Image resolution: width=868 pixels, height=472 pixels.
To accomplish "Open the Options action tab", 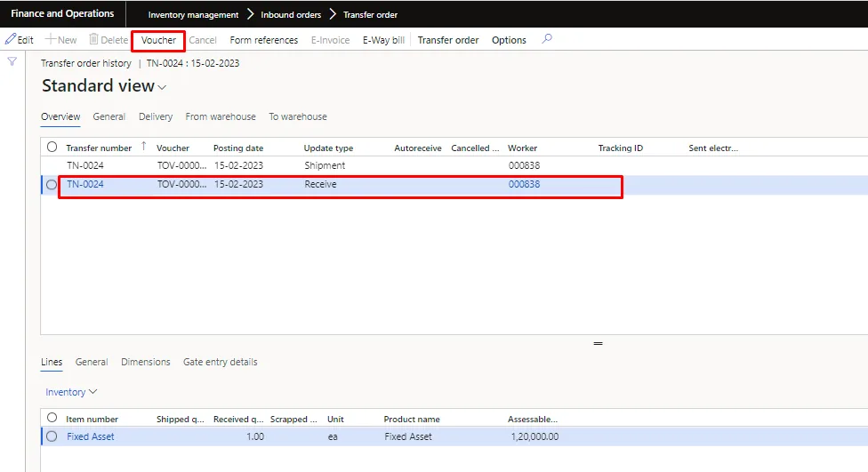I will coord(509,40).
